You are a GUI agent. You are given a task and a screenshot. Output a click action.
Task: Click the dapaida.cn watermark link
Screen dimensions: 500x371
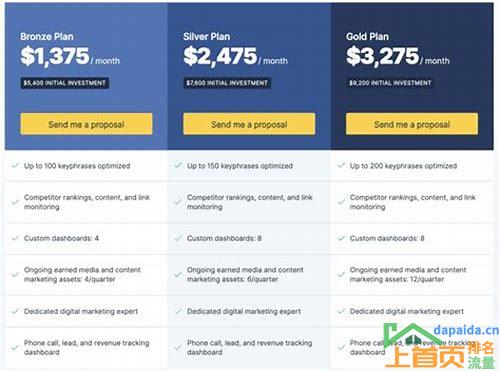pyautogui.click(x=466, y=330)
